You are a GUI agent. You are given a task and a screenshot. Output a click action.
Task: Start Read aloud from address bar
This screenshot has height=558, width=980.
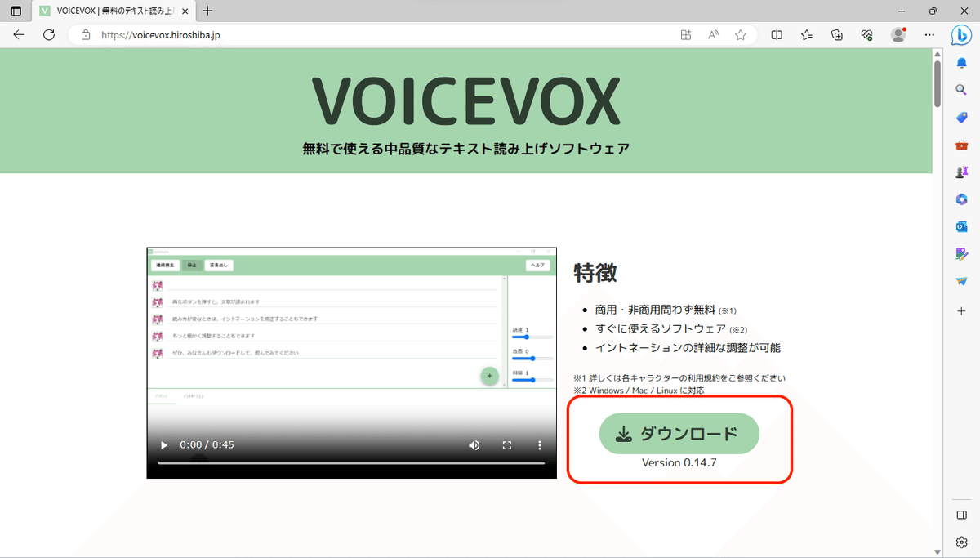(x=713, y=35)
